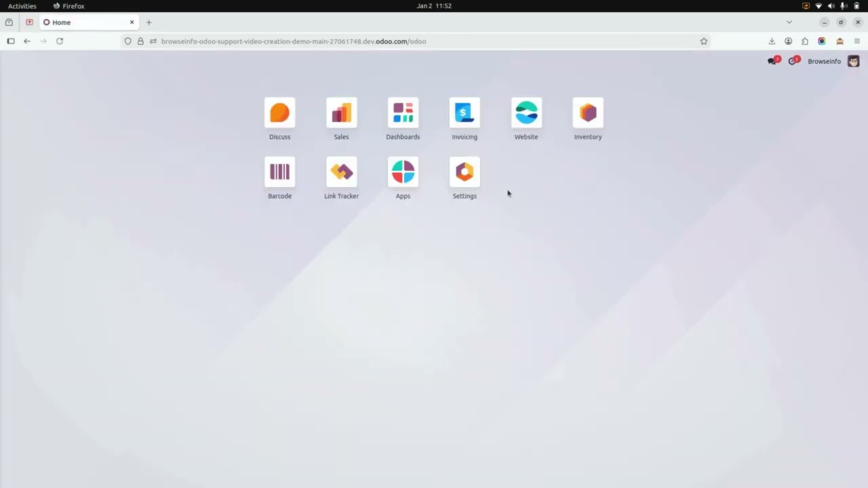Toggle the Firefox sidebar button
Viewport: 868px width, 488px height.
[11, 41]
